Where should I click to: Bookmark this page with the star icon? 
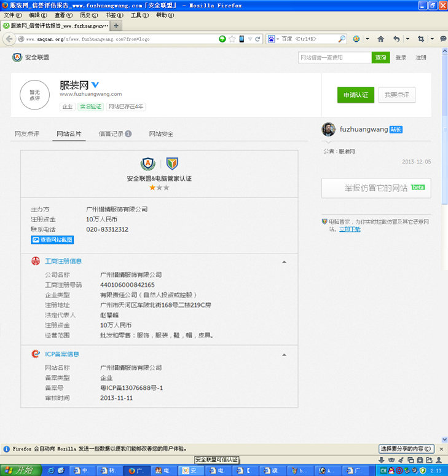[x=232, y=39]
